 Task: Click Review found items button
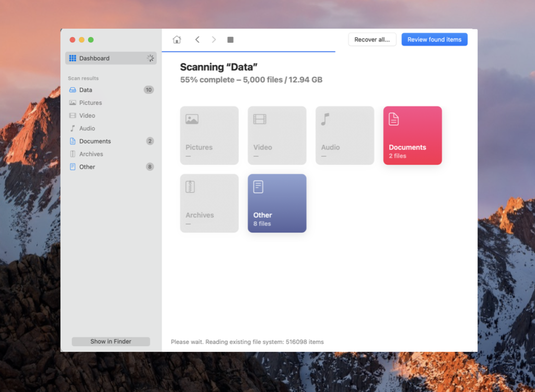pos(434,39)
